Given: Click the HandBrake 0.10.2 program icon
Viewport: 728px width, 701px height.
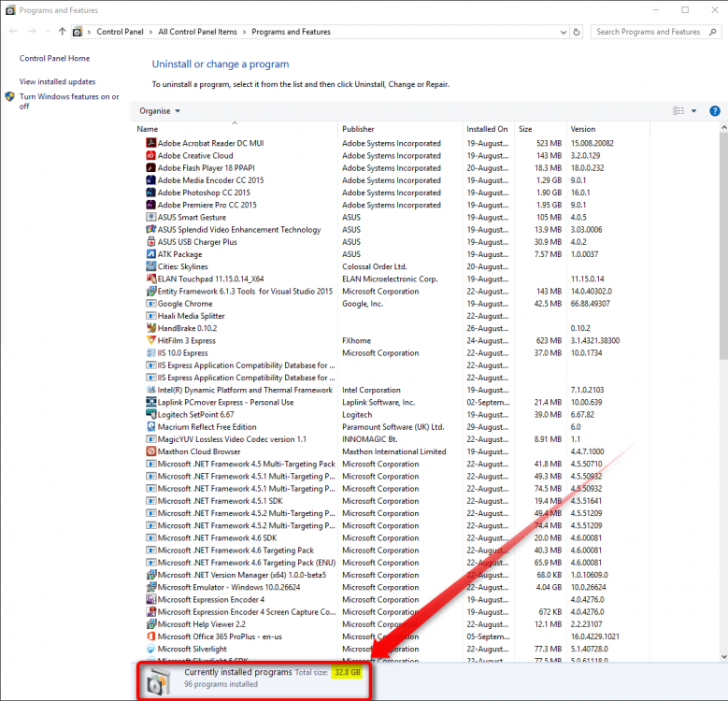Looking at the screenshot, I should pyautogui.click(x=150, y=328).
